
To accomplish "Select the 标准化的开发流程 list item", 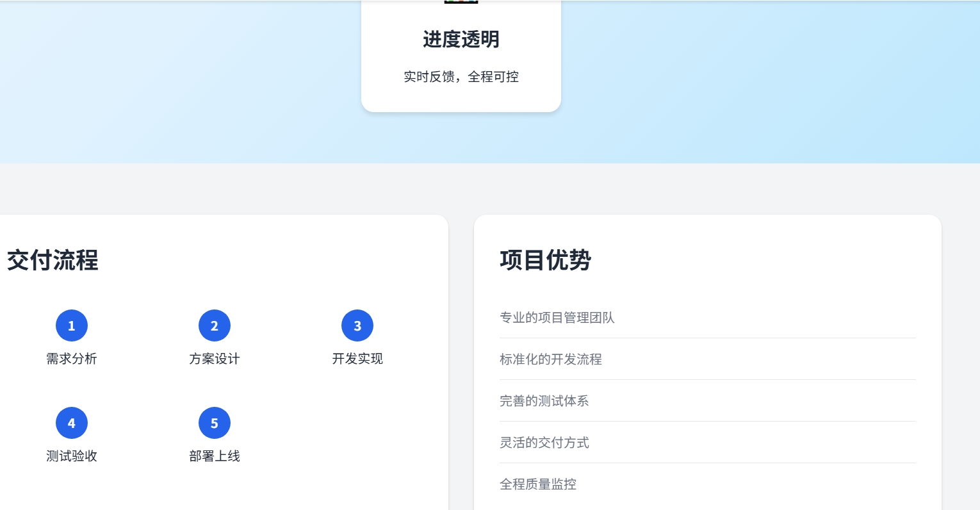I will (x=551, y=359).
